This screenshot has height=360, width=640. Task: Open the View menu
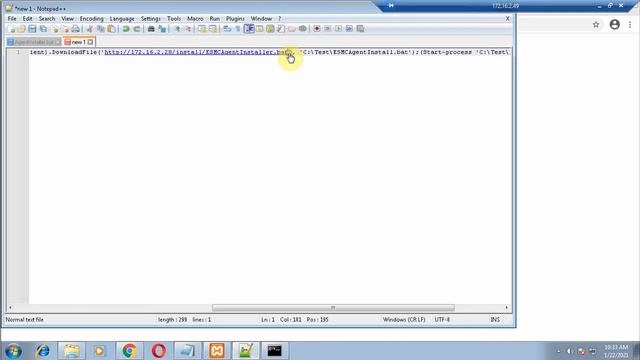point(67,19)
